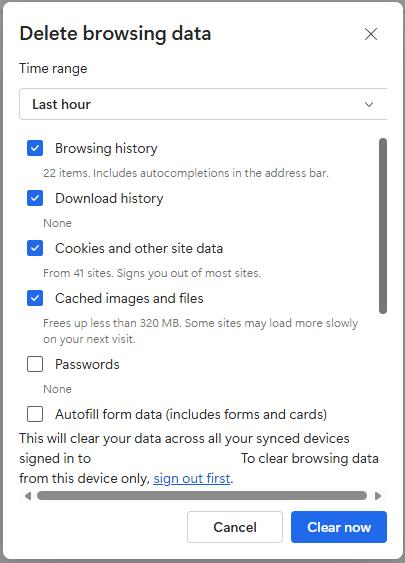Click the Last hour selected value
405x563 pixels.
(61, 104)
